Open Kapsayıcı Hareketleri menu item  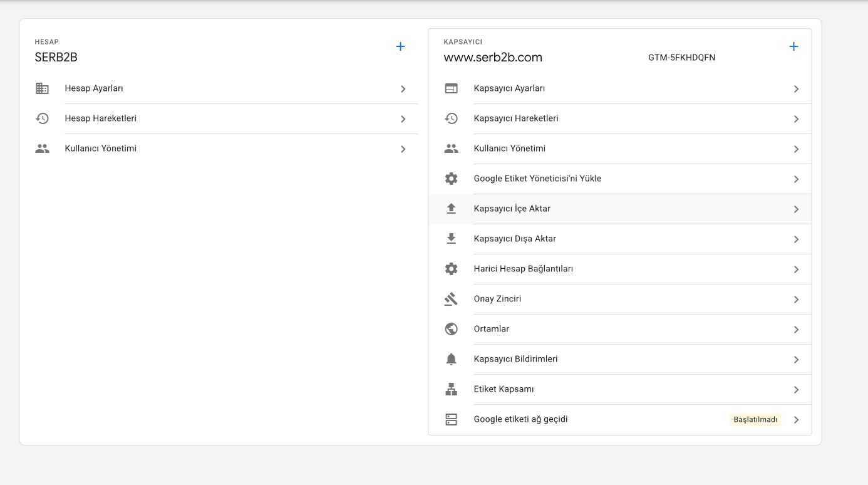pos(516,118)
